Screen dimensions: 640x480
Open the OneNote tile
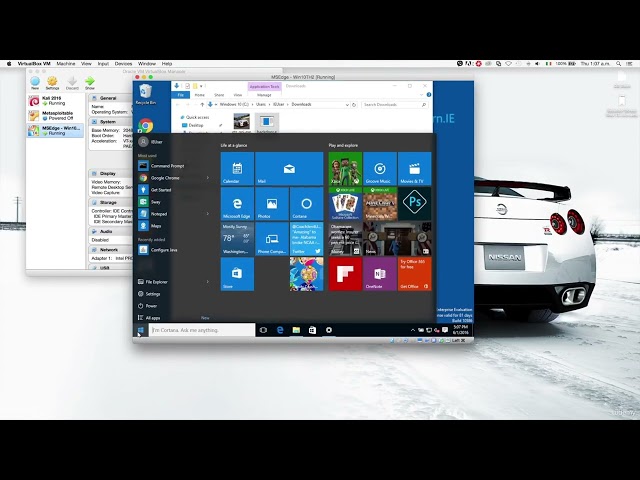point(380,274)
